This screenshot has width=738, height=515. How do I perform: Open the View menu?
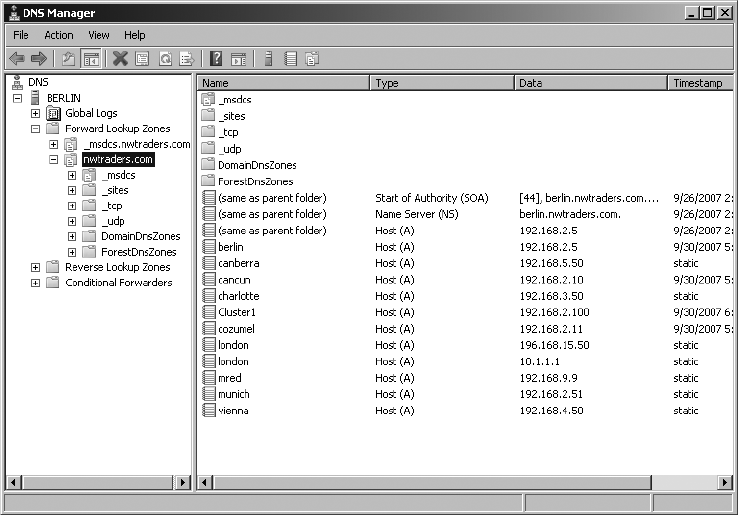click(x=99, y=35)
